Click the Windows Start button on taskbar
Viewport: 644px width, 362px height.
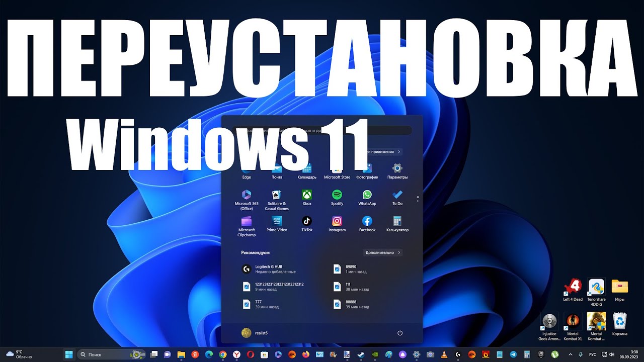69,354
